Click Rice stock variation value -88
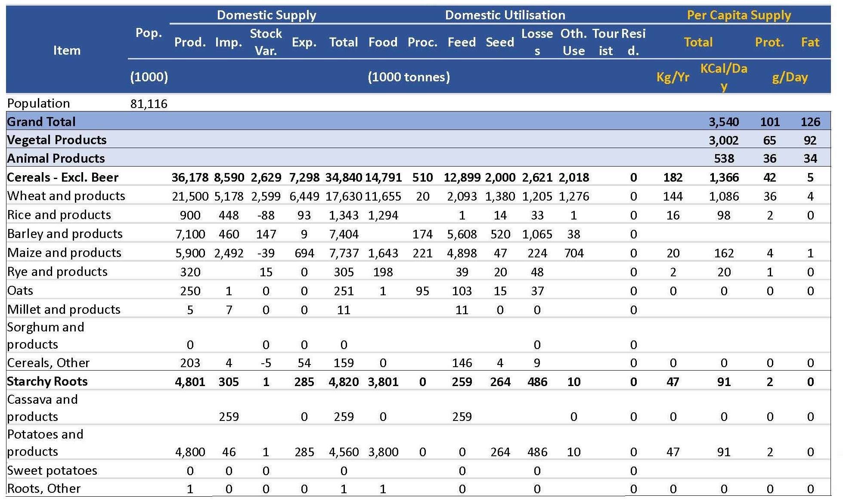The height and width of the screenshot is (504, 843). pos(266,215)
